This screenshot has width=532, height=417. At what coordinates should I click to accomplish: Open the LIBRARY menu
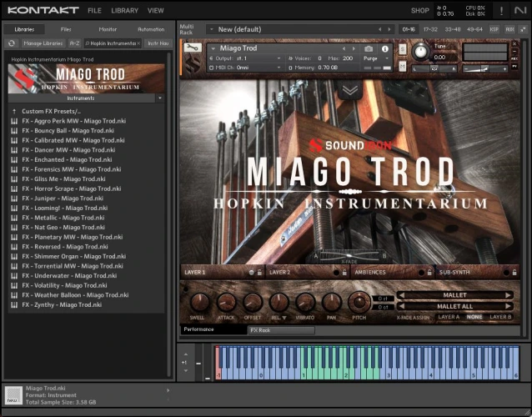click(x=124, y=10)
